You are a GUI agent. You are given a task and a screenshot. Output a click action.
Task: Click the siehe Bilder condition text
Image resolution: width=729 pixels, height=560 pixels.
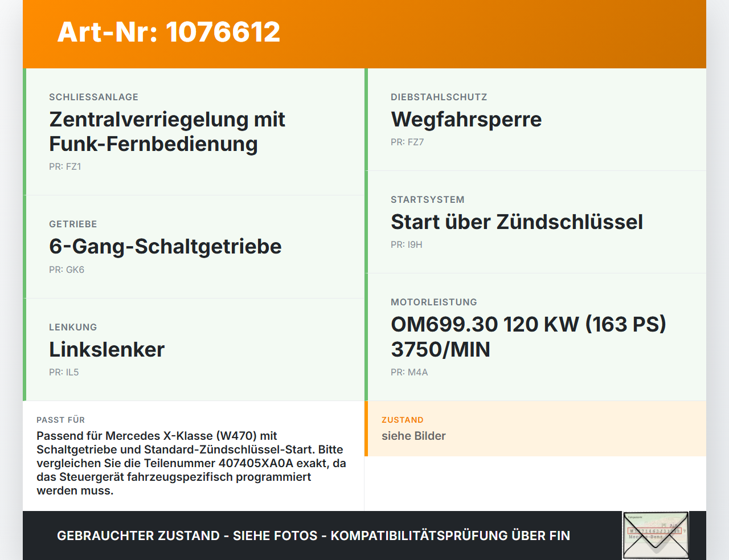413,436
